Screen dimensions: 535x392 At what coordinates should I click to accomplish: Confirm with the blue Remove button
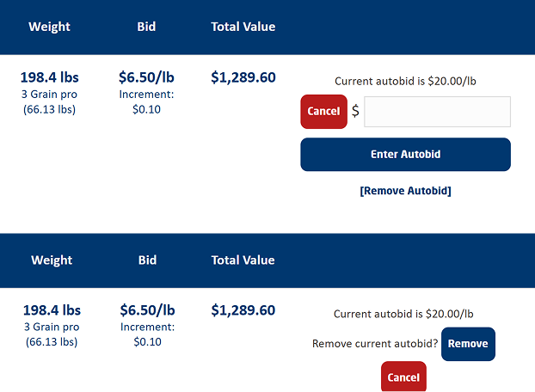468,344
